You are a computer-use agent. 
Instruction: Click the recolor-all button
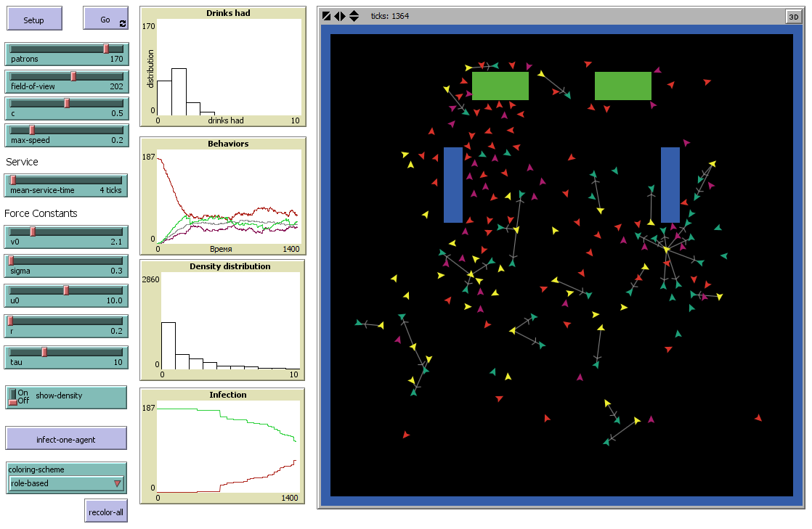pyautogui.click(x=105, y=512)
